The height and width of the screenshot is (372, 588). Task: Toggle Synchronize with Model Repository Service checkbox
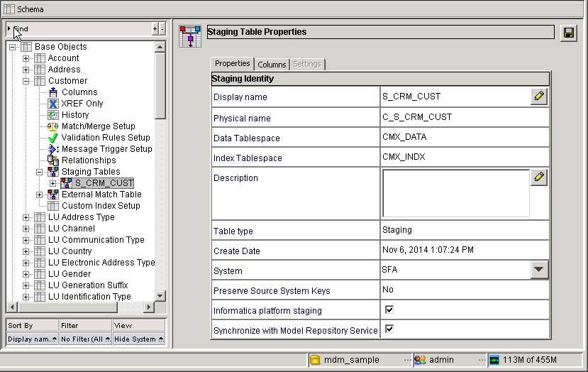coord(389,329)
